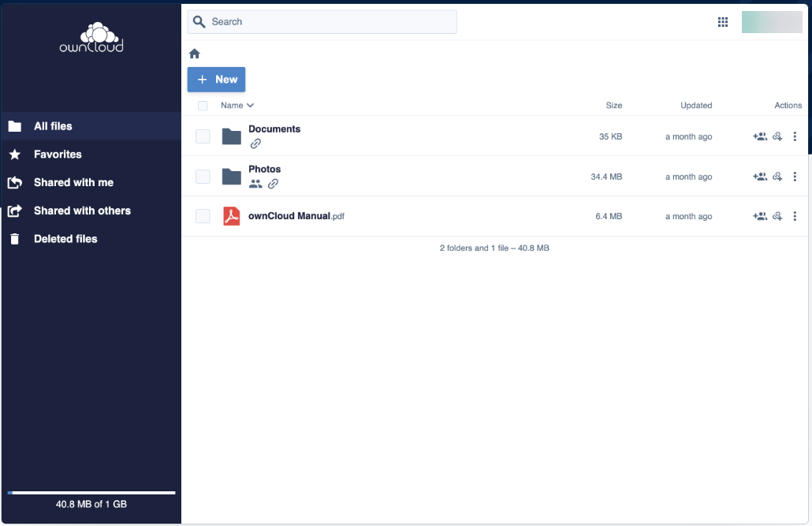The width and height of the screenshot is (812, 526).
Task: Open the Deleted files view
Action: [91, 238]
